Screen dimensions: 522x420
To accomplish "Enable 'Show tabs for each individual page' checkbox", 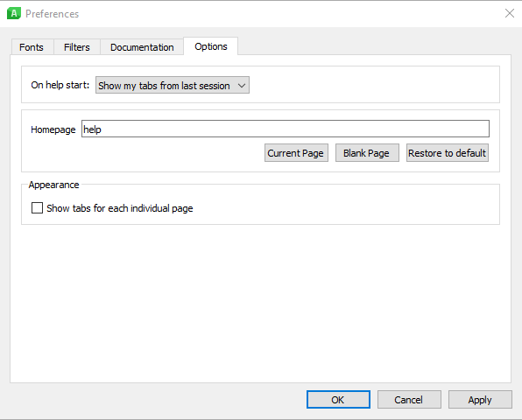I will coord(37,208).
